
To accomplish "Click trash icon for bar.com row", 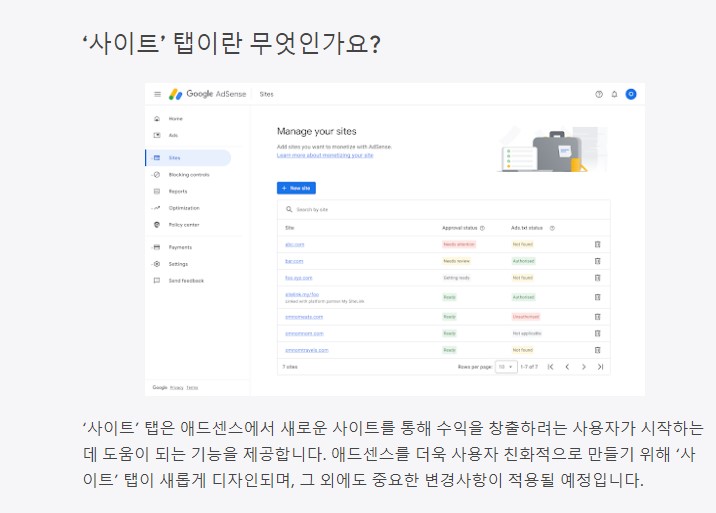I will point(597,261).
